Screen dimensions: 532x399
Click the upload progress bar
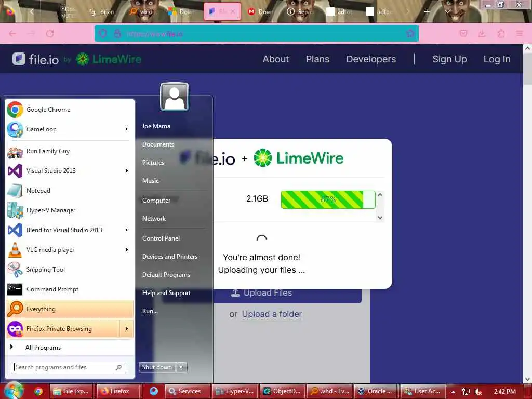click(328, 199)
